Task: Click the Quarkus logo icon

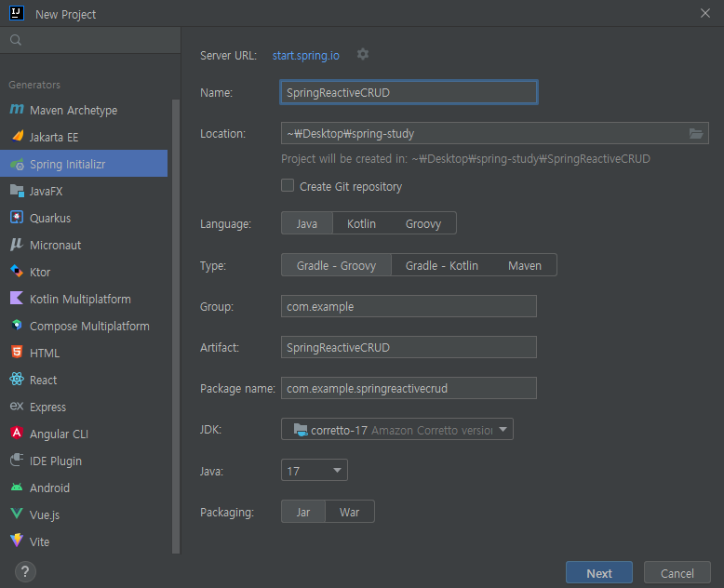Action: point(17,218)
